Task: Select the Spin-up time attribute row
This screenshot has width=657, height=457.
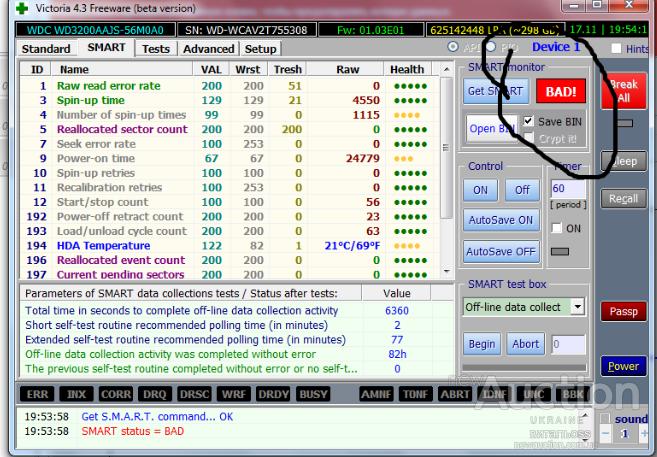Action: click(229, 101)
